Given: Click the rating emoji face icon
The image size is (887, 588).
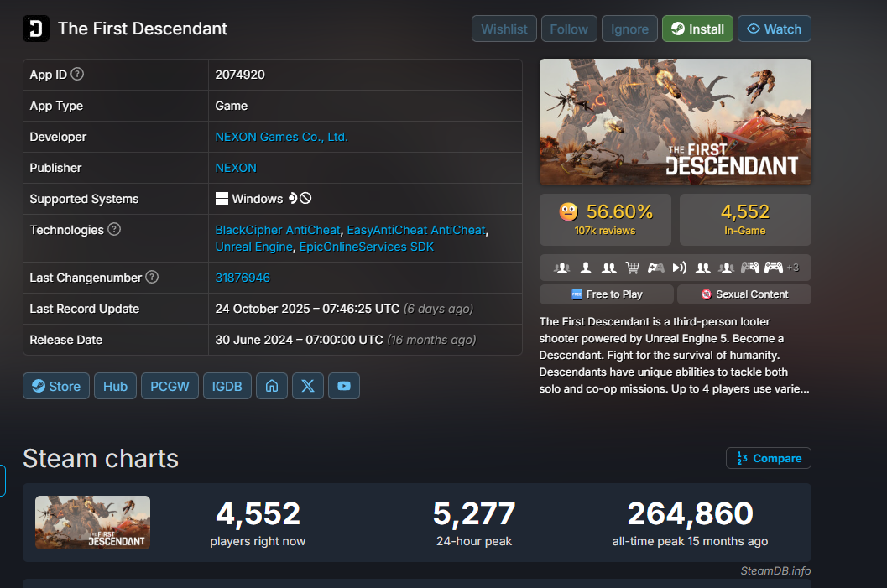Looking at the screenshot, I should [x=568, y=212].
